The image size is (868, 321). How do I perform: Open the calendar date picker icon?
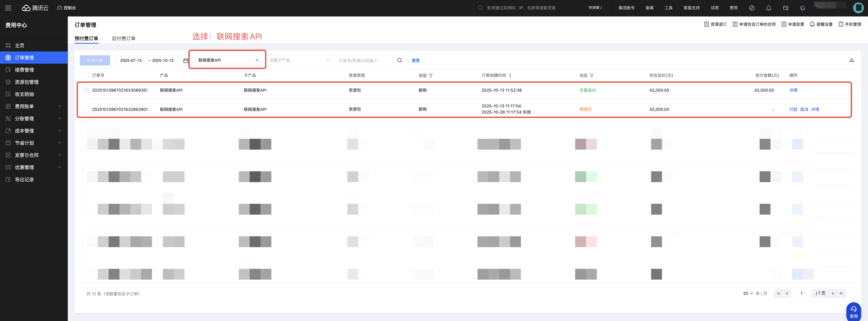tap(186, 60)
